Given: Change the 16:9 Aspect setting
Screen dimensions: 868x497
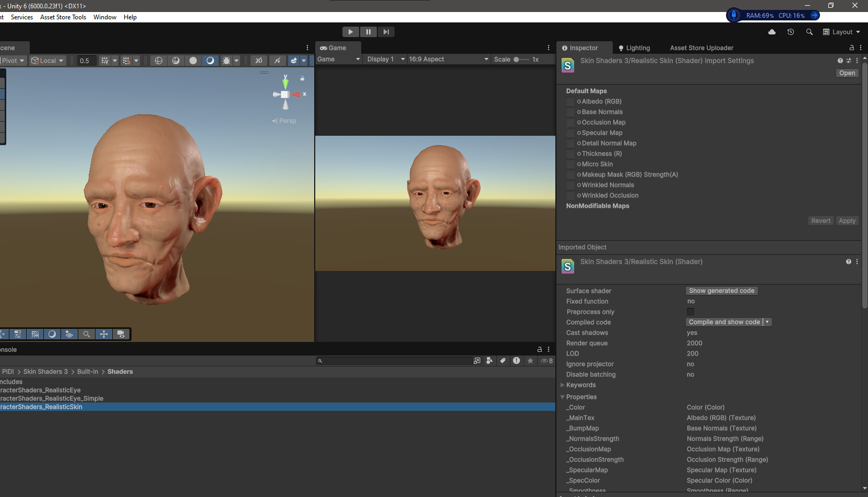Looking at the screenshot, I should (x=448, y=59).
